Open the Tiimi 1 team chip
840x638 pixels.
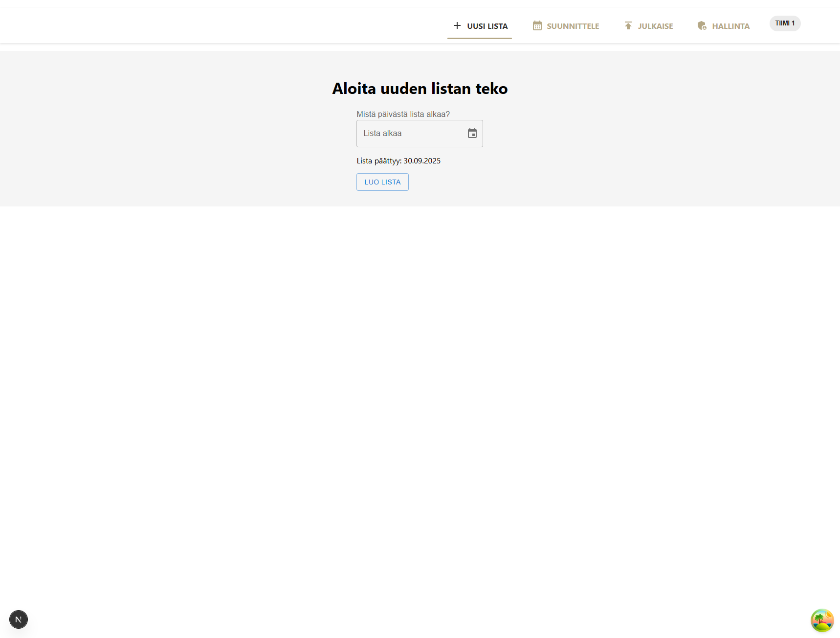click(x=785, y=23)
